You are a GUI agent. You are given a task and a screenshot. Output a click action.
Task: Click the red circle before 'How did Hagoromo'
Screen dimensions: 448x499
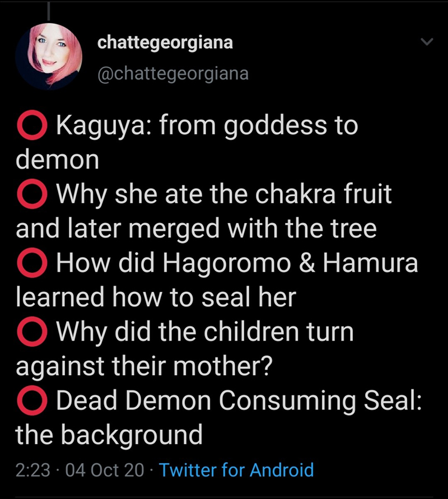pos(31,263)
